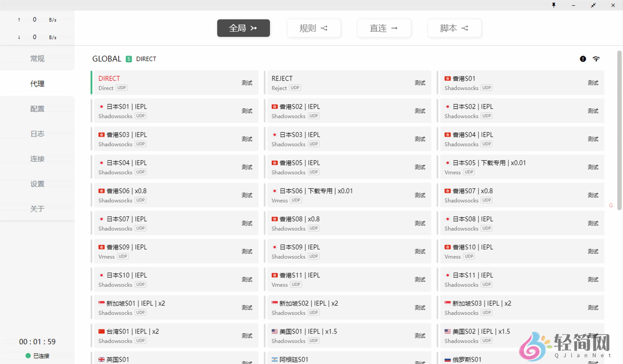The image size is (623, 364).
Task: Click the green connected status dot beside 已连接
Action: point(28,356)
